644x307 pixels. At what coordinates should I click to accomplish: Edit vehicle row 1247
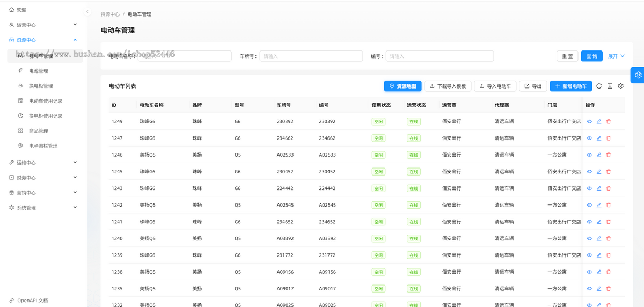point(599,138)
